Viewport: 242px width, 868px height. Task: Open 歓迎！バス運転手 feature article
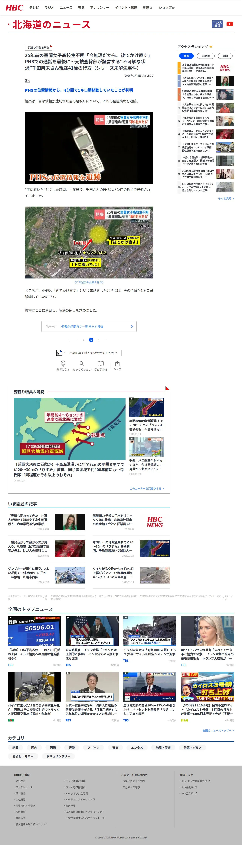(146, 456)
